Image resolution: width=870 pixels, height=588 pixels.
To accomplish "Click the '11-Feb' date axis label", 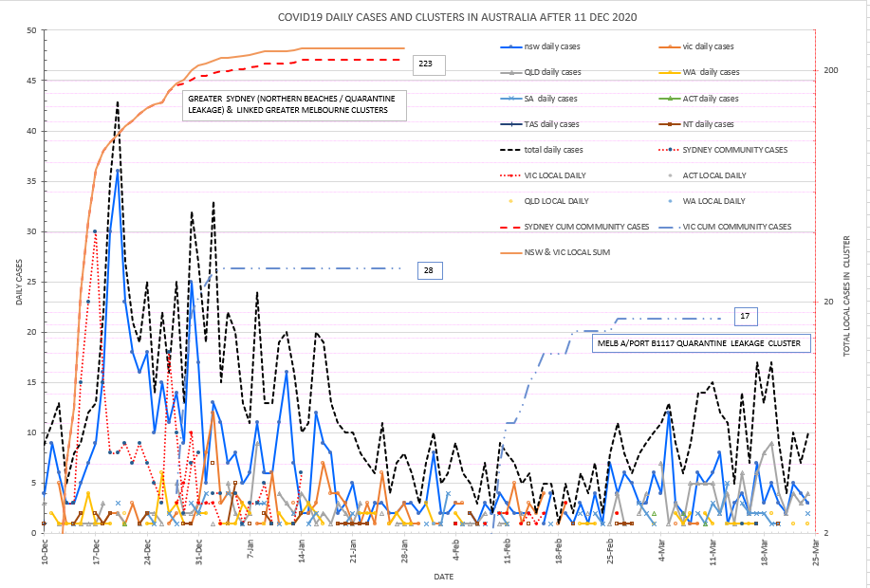I will [x=508, y=552].
